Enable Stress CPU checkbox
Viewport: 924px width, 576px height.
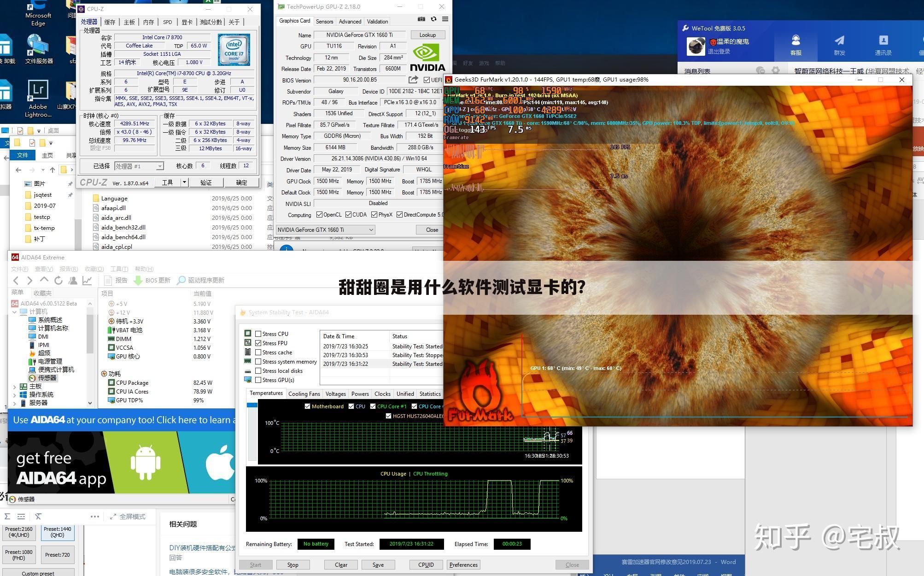[258, 334]
